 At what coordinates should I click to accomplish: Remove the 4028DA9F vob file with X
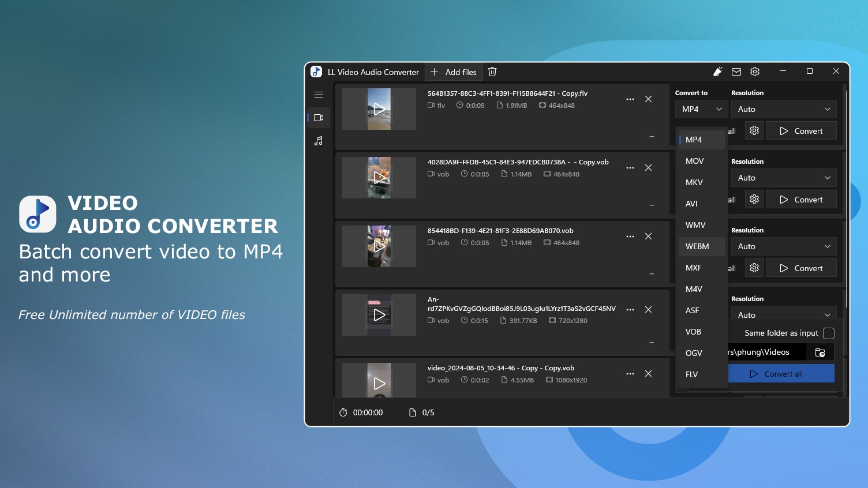click(649, 168)
